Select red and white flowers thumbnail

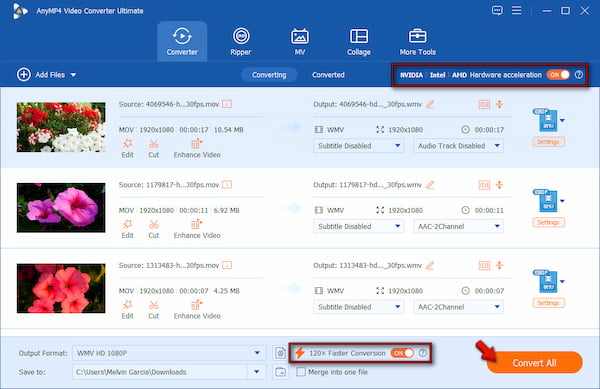click(61, 127)
